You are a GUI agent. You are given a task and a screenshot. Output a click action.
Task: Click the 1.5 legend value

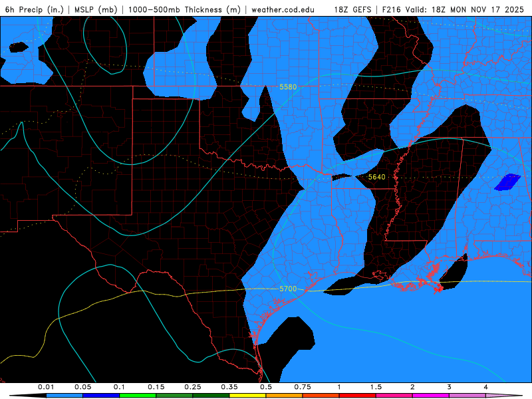click(376, 387)
